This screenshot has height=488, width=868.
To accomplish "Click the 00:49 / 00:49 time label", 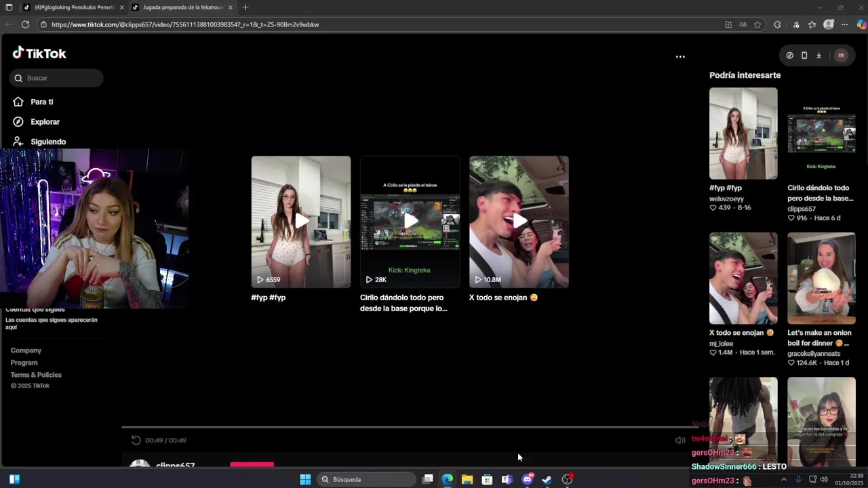I will pos(165,441).
